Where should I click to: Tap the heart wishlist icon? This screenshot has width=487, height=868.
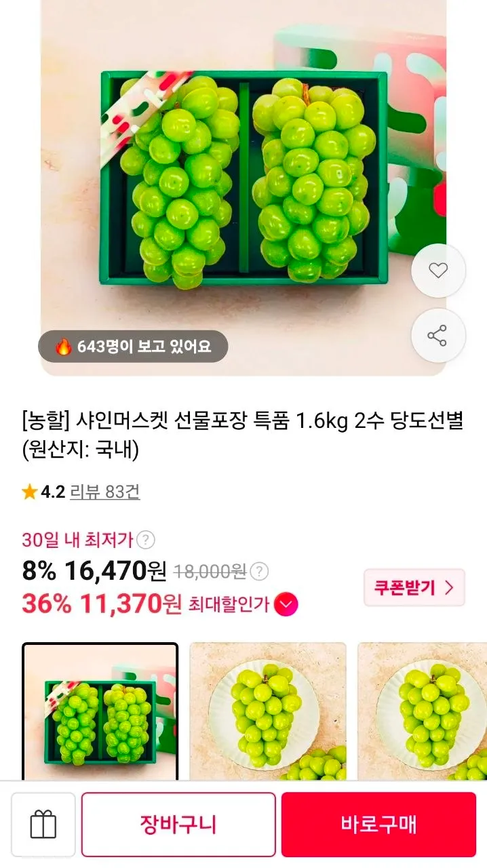438,271
